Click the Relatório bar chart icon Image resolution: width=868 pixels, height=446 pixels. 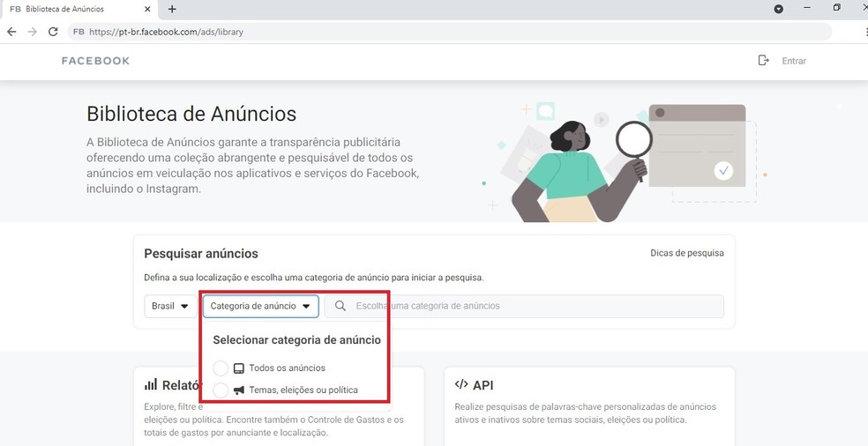[x=151, y=384]
